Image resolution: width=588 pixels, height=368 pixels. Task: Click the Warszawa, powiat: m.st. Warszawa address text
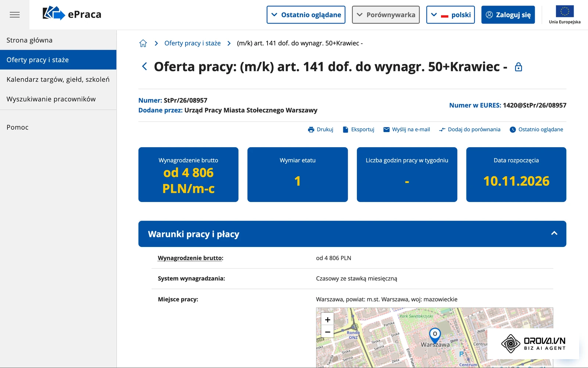tap(387, 299)
